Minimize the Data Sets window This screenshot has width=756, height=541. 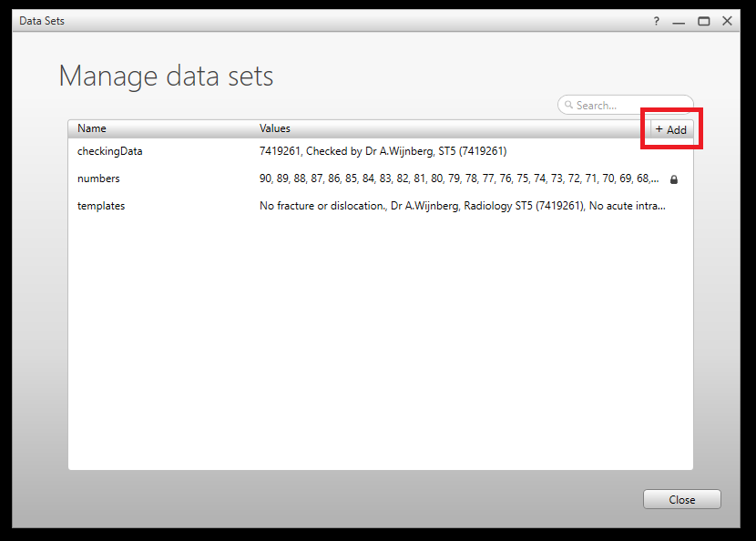679,21
